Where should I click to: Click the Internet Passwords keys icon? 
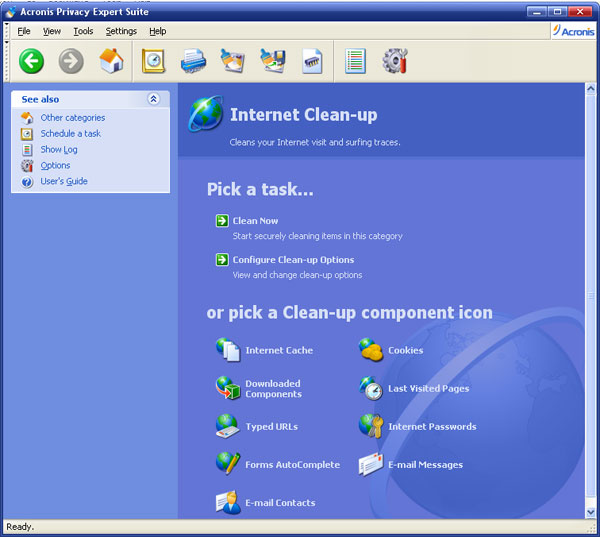click(x=371, y=426)
